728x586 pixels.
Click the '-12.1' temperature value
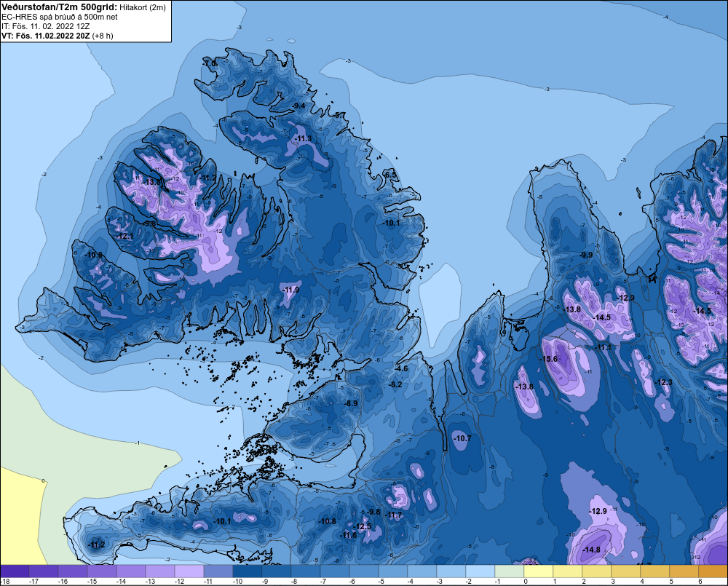(x=124, y=236)
